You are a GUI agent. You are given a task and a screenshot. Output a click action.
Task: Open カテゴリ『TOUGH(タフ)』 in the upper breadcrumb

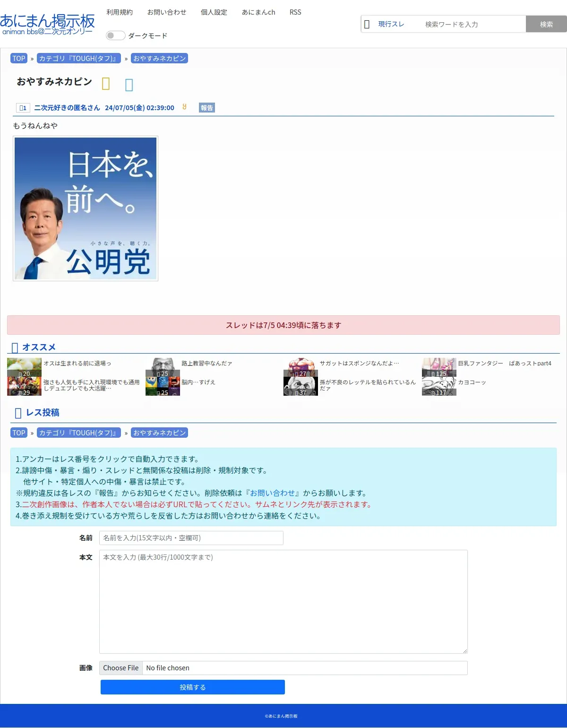[x=79, y=58]
